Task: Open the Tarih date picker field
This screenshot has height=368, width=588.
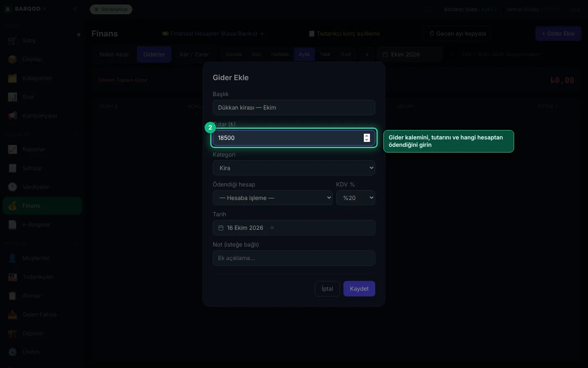Action: click(294, 228)
